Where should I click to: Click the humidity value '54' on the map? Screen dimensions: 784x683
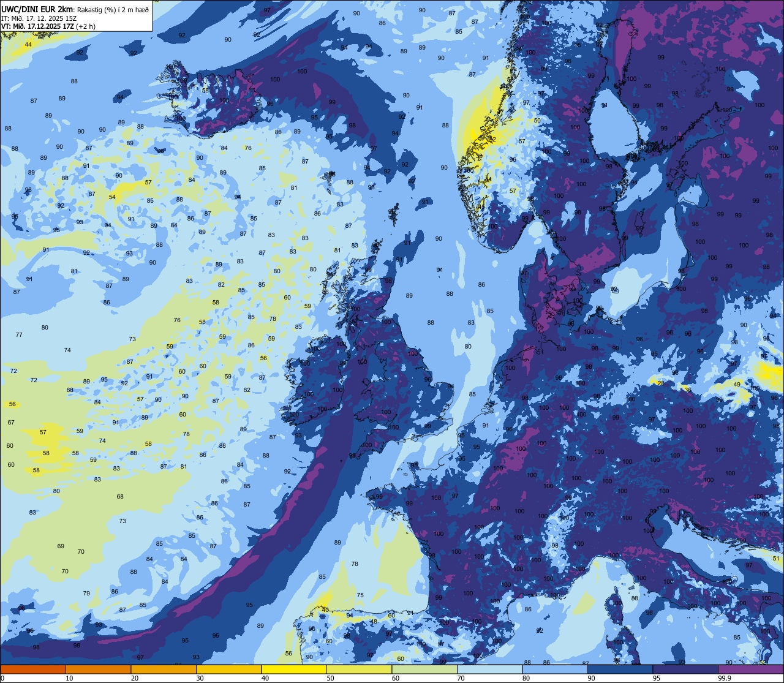click(112, 197)
